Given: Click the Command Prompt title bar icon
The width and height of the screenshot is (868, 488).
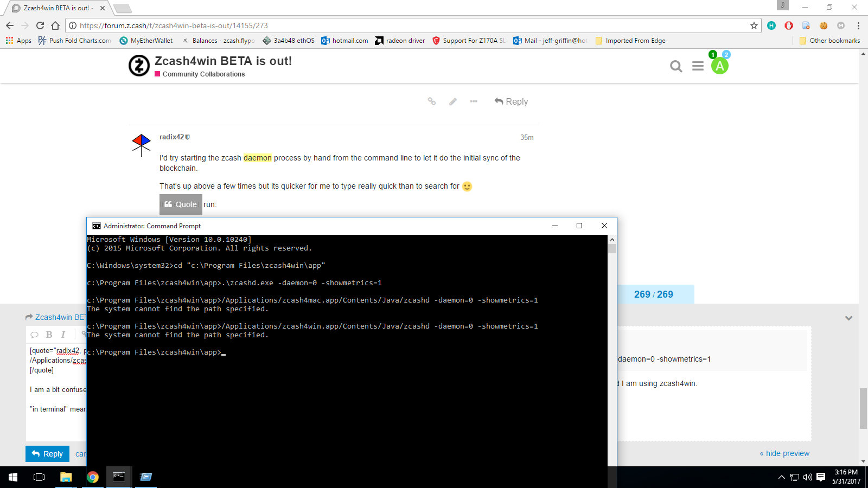Looking at the screenshot, I should [97, 226].
